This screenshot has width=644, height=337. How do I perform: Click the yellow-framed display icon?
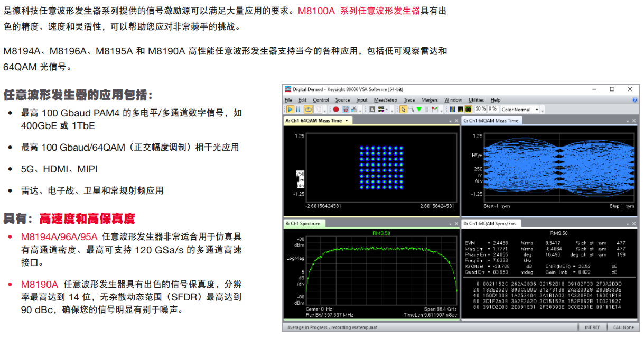point(468,110)
